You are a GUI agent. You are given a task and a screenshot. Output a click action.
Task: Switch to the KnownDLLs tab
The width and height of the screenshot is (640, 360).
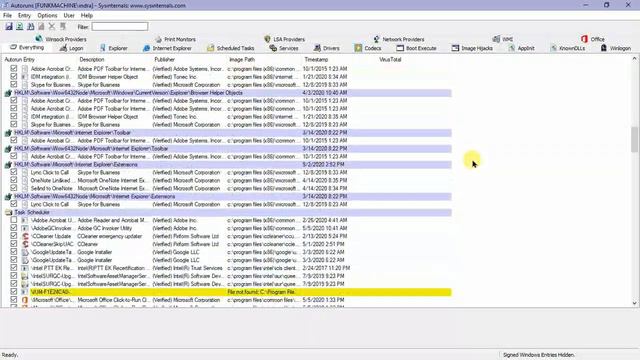click(x=568, y=48)
